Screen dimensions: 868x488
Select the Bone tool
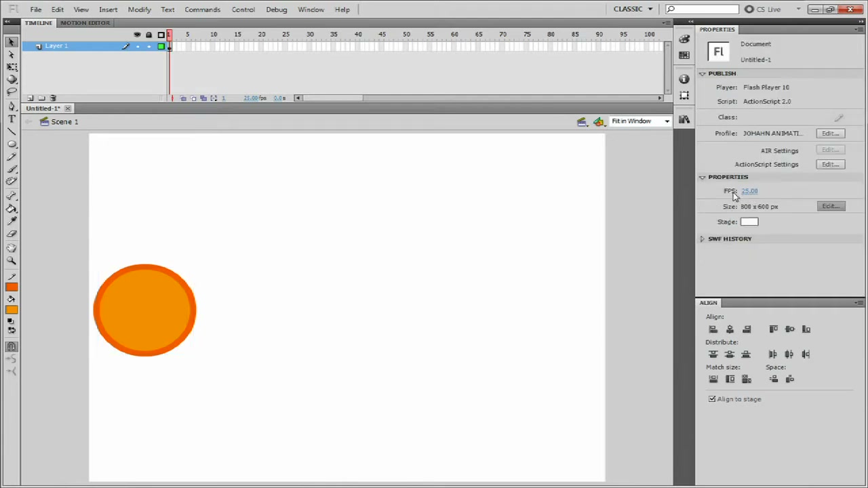12,197
